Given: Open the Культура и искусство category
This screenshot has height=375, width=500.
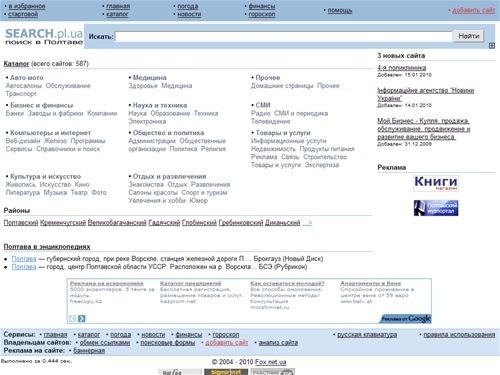Looking at the screenshot, I should click(45, 176).
